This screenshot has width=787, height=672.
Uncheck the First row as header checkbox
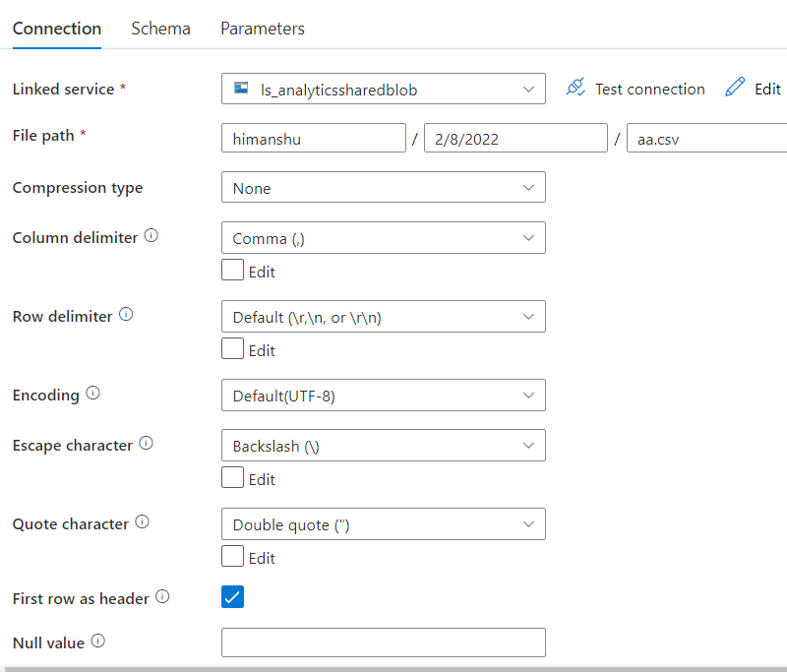click(x=232, y=596)
